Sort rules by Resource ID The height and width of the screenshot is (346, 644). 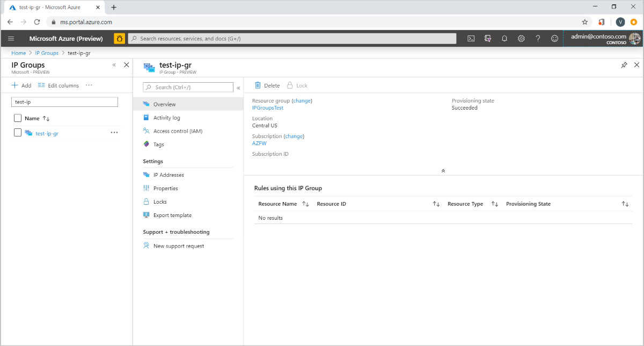tap(436, 204)
